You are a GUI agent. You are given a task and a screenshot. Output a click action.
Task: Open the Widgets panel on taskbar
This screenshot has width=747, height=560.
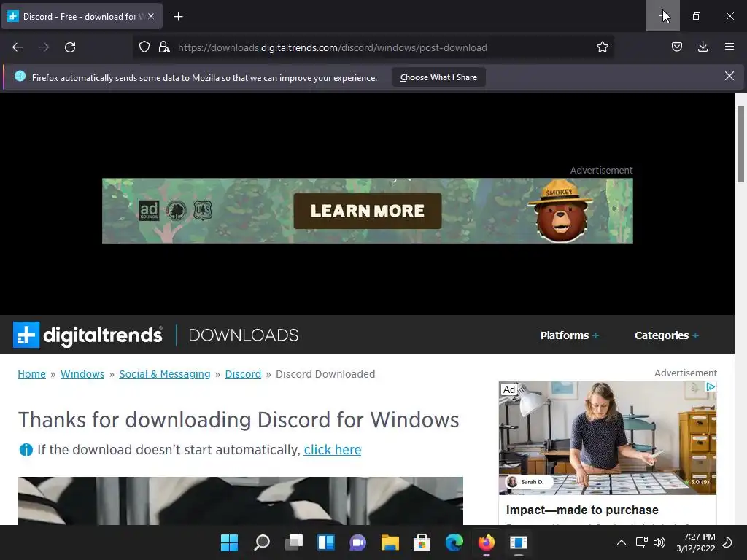tap(326, 542)
